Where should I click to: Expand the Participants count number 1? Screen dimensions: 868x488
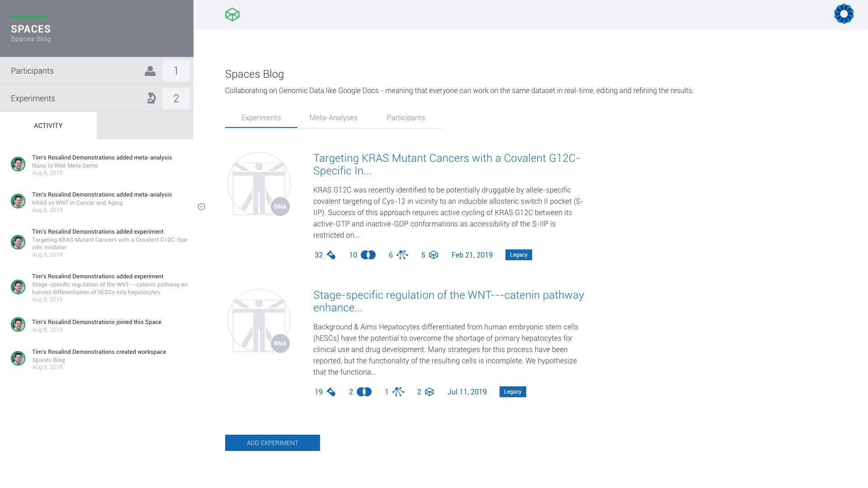tap(176, 70)
